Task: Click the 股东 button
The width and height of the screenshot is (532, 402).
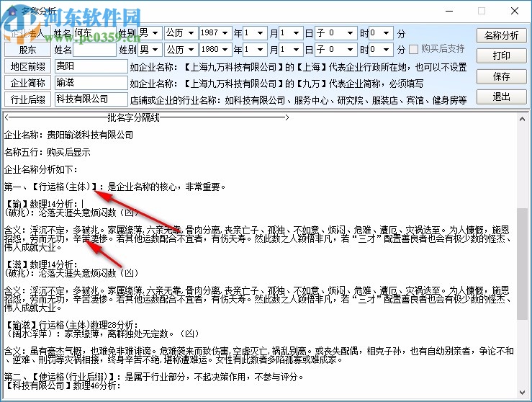Action: coord(28,50)
